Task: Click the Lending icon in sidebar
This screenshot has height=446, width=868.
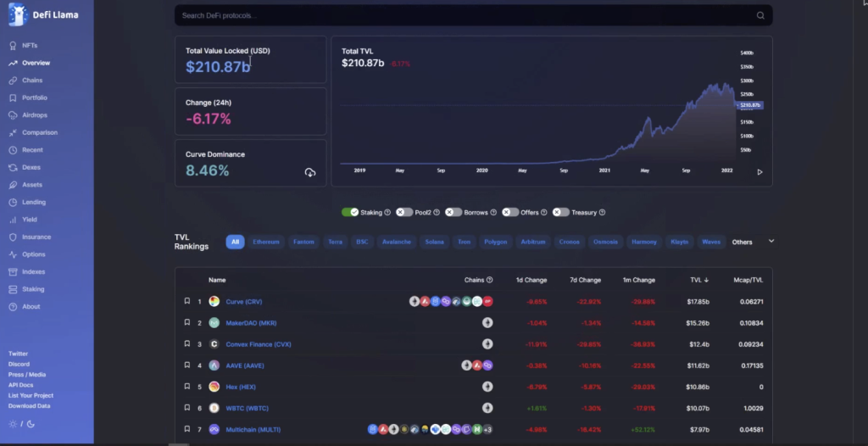Action: point(13,202)
